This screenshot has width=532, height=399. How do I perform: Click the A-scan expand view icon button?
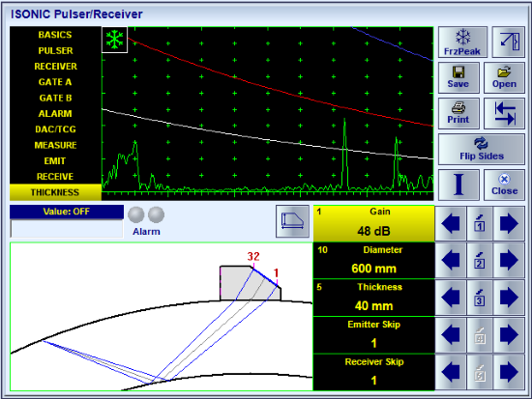(x=508, y=43)
